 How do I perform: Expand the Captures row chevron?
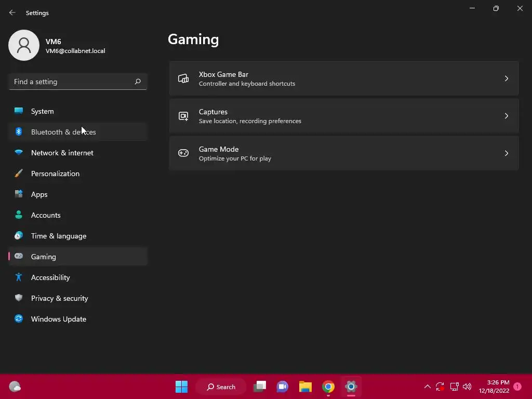pyautogui.click(x=506, y=116)
